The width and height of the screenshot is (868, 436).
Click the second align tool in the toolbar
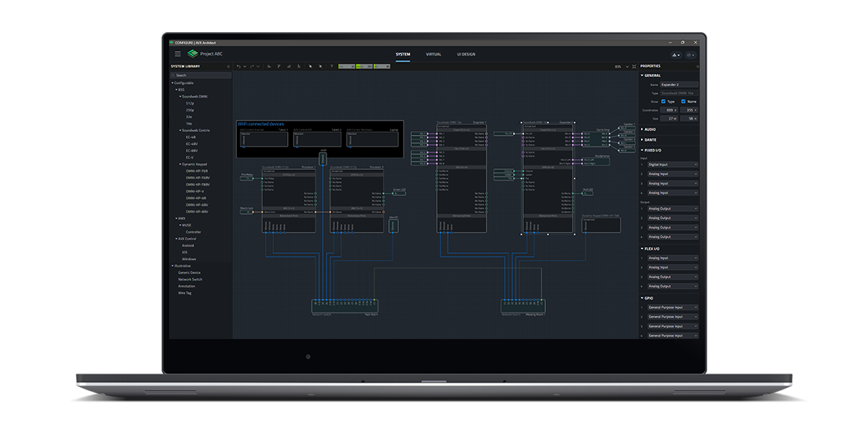tap(279, 66)
